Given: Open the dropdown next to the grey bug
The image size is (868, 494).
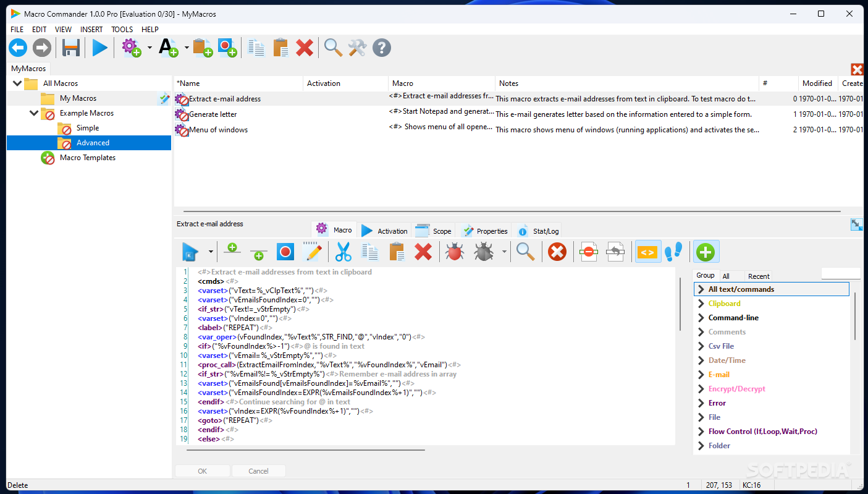Looking at the screenshot, I should [x=504, y=252].
